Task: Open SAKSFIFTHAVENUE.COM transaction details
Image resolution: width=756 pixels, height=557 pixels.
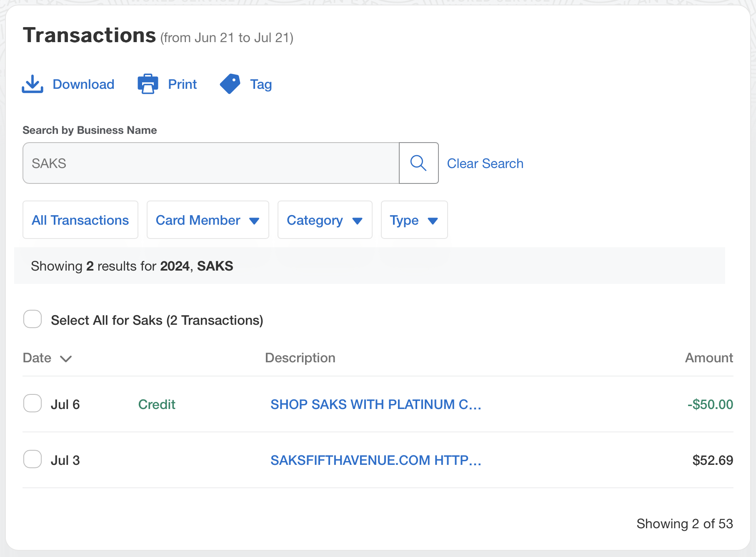Action: 376,460
